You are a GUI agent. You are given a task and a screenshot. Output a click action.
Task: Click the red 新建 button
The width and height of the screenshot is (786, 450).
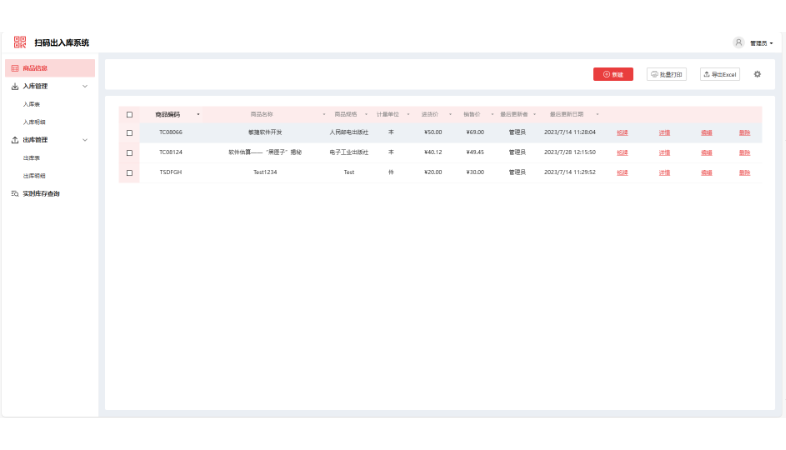(613, 74)
